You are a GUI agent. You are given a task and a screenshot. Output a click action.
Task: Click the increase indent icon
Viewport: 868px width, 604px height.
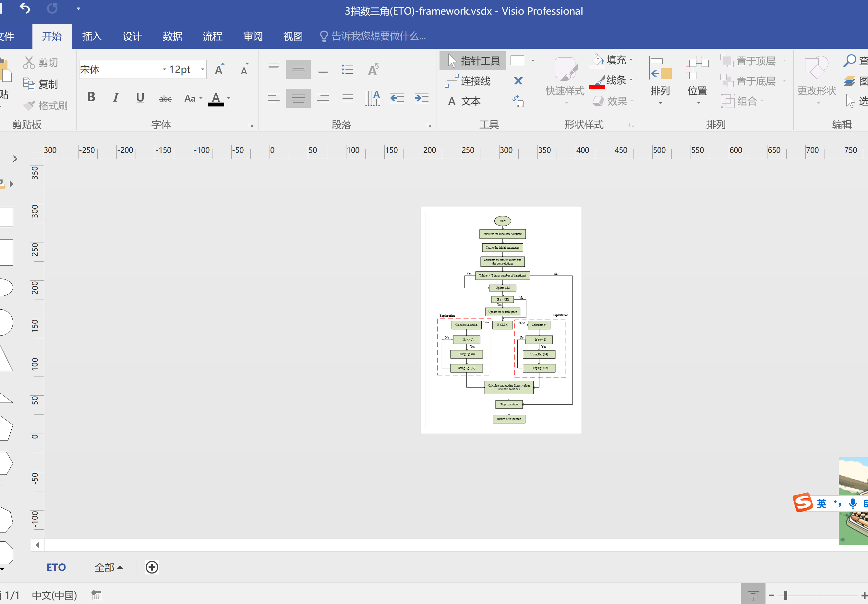click(x=421, y=98)
